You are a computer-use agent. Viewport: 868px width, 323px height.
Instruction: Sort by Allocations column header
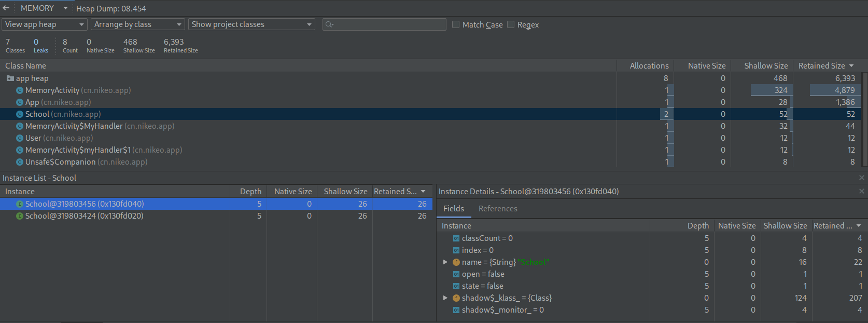(646, 66)
